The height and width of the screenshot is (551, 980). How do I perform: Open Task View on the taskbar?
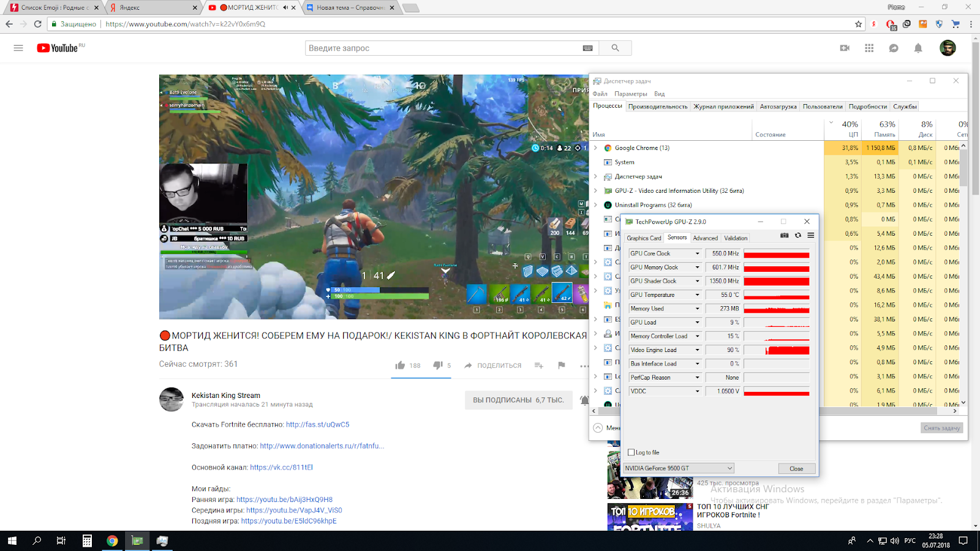(61, 541)
